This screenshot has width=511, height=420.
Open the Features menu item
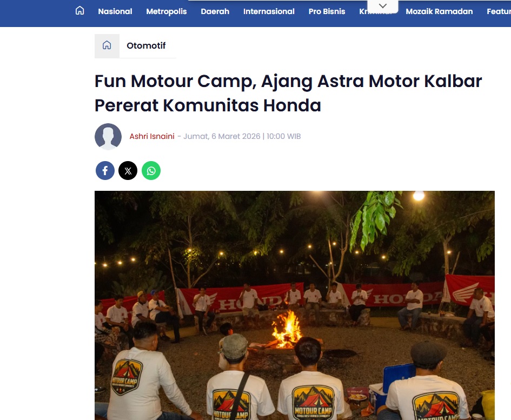point(499,11)
